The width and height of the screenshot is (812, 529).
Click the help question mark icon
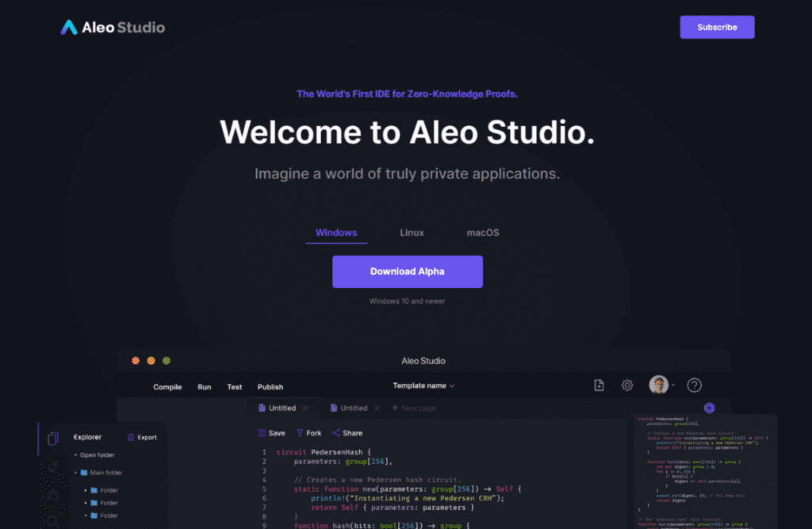click(694, 385)
